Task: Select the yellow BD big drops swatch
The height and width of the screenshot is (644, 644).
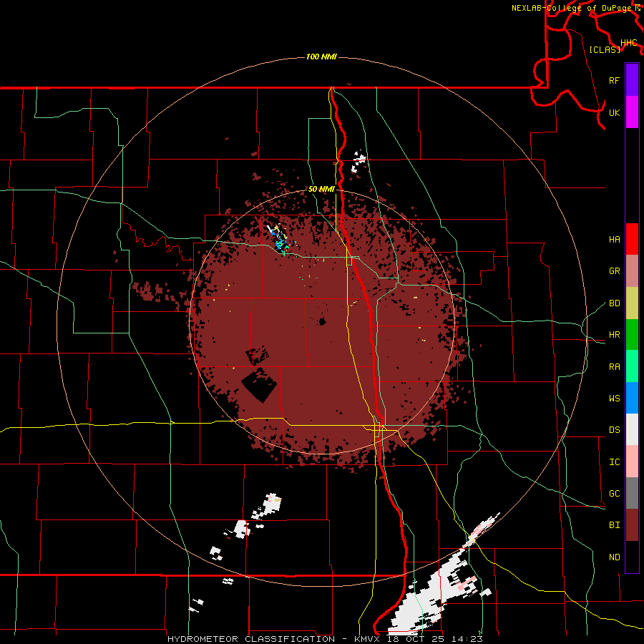Action: [x=632, y=303]
